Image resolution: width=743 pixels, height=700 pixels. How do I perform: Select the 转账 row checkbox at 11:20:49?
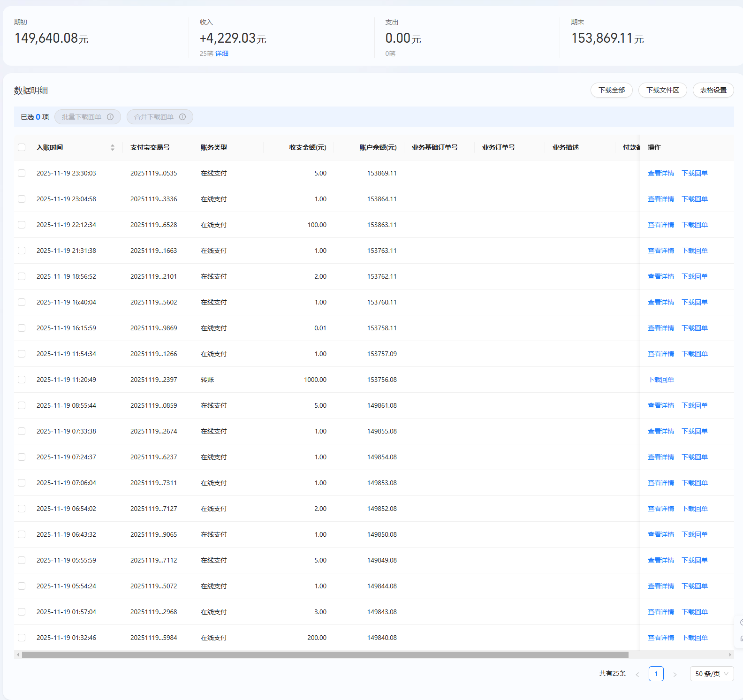tap(22, 380)
